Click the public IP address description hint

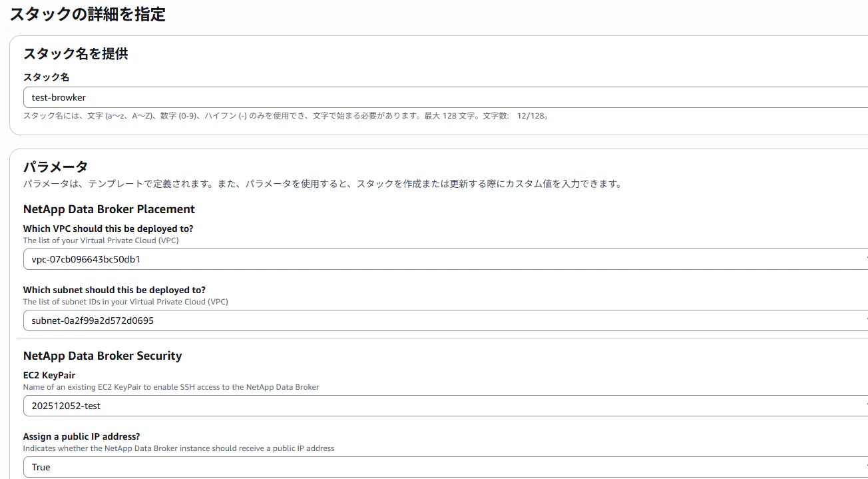point(179,448)
